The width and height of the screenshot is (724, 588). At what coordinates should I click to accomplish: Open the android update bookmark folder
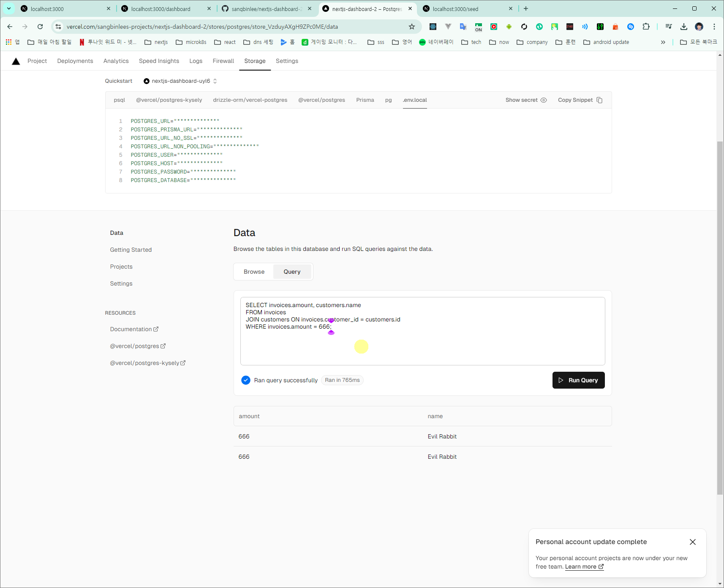(x=606, y=42)
